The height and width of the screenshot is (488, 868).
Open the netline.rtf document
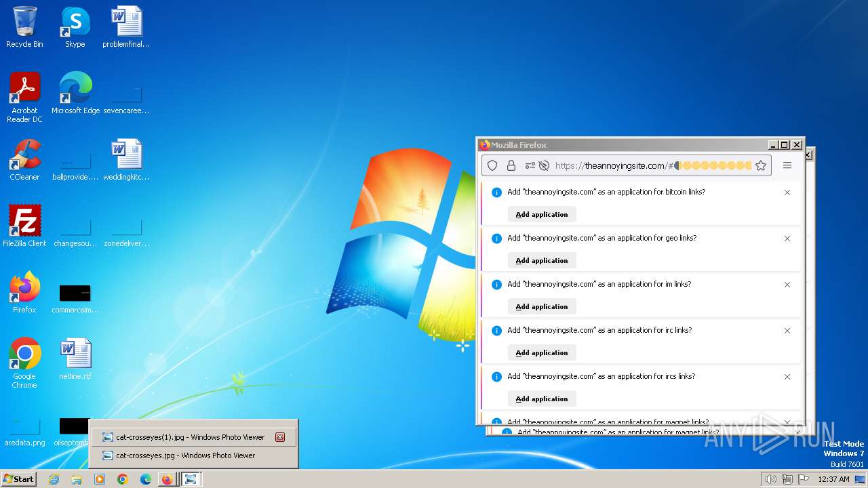click(x=75, y=359)
